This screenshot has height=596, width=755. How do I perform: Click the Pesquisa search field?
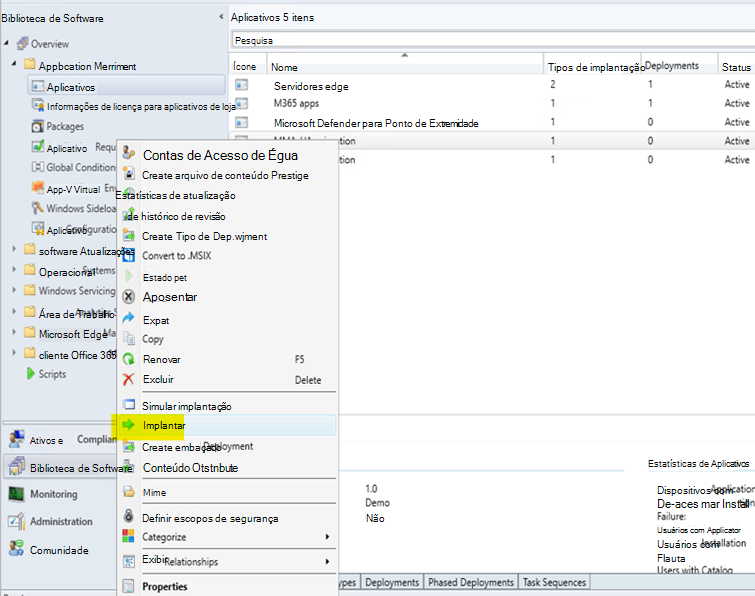[493, 40]
